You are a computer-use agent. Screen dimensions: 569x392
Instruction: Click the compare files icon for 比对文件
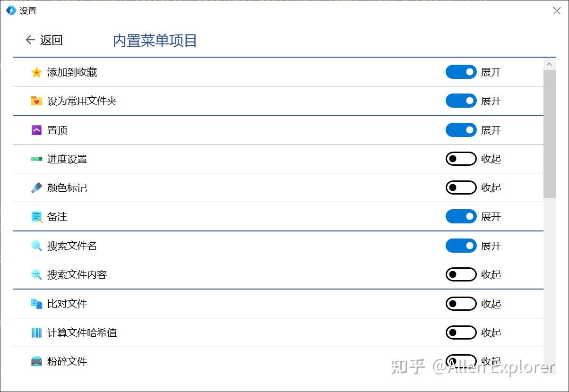click(x=36, y=304)
